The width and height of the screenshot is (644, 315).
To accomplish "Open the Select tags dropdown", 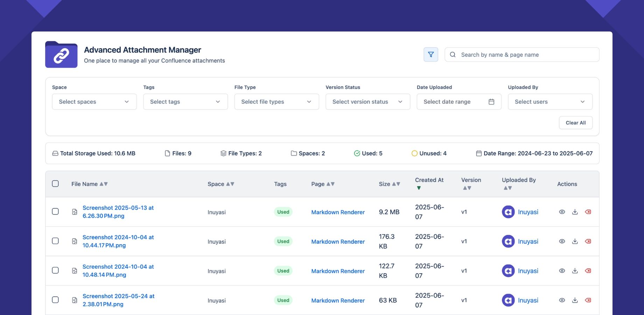I will coord(185,101).
